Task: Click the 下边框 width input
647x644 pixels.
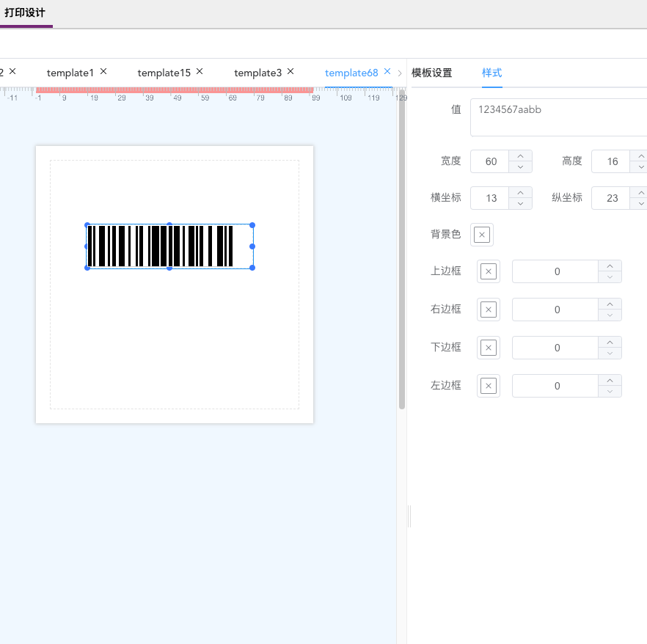Action: click(555, 348)
